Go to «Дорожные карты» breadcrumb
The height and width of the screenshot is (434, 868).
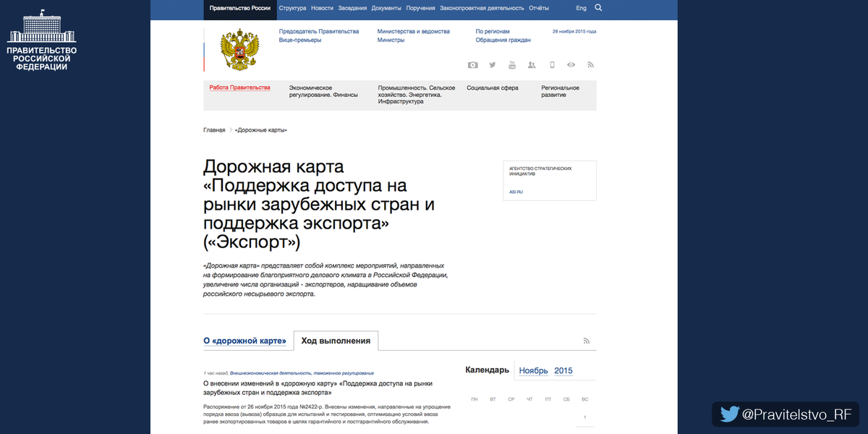point(261,130)
